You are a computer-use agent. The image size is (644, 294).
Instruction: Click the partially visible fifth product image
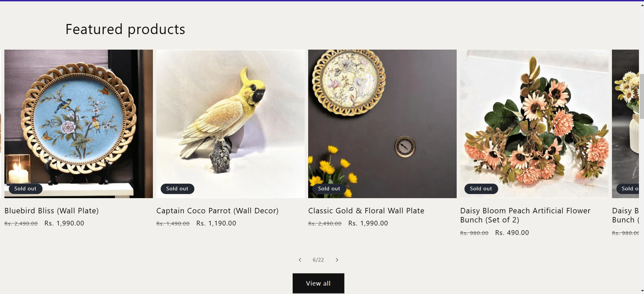[x=625, y=118]
